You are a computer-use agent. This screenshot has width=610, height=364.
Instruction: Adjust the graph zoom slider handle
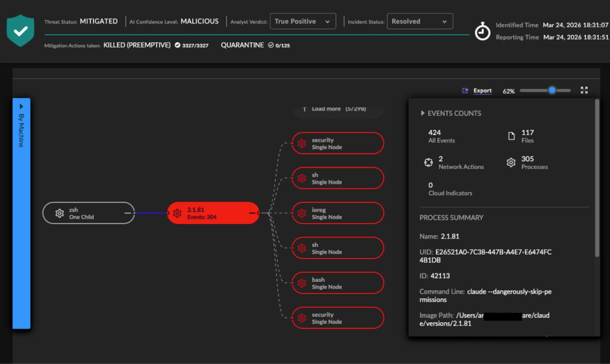[552, 90]
